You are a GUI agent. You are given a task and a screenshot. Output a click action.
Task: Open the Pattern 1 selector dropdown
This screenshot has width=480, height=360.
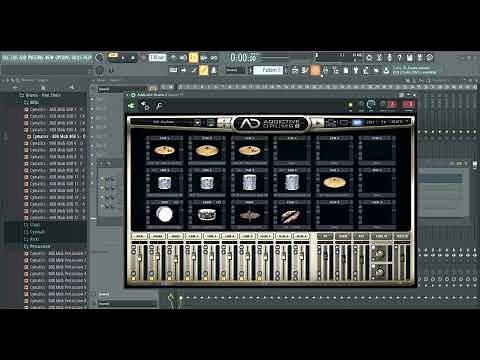(268, 70)
